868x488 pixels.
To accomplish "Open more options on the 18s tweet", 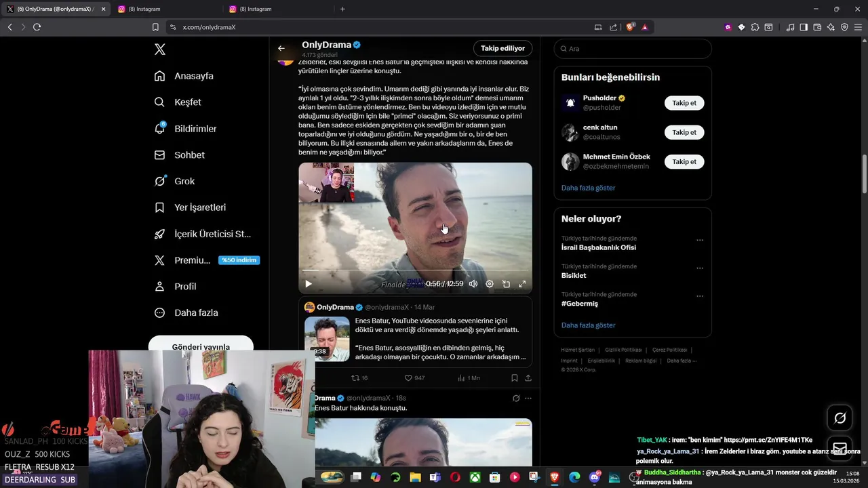I will (x=528, y=398).
